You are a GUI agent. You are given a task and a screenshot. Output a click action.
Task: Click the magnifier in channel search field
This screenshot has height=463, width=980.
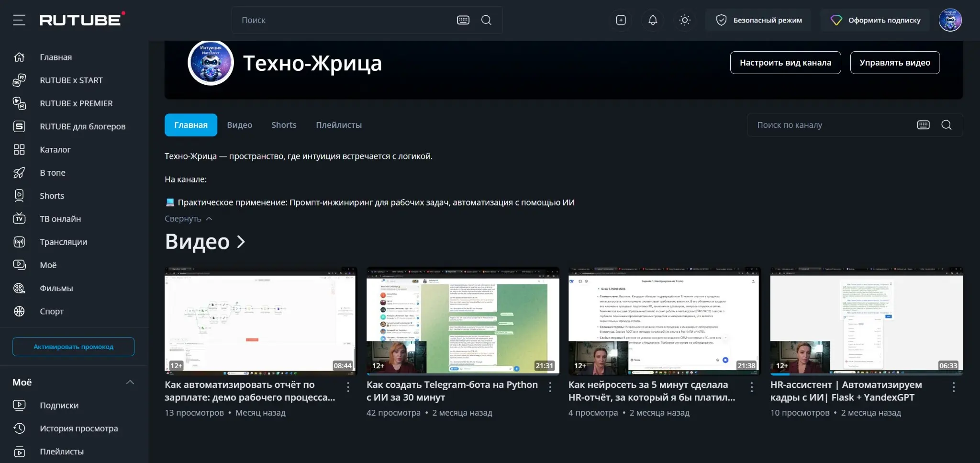[946, 124]
